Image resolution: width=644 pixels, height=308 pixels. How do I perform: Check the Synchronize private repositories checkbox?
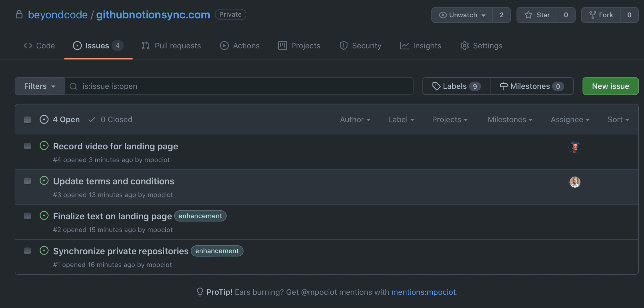point(27,251)
